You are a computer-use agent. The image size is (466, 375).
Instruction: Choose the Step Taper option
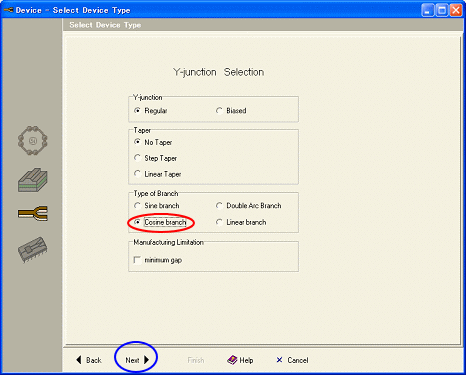(137, 158)
